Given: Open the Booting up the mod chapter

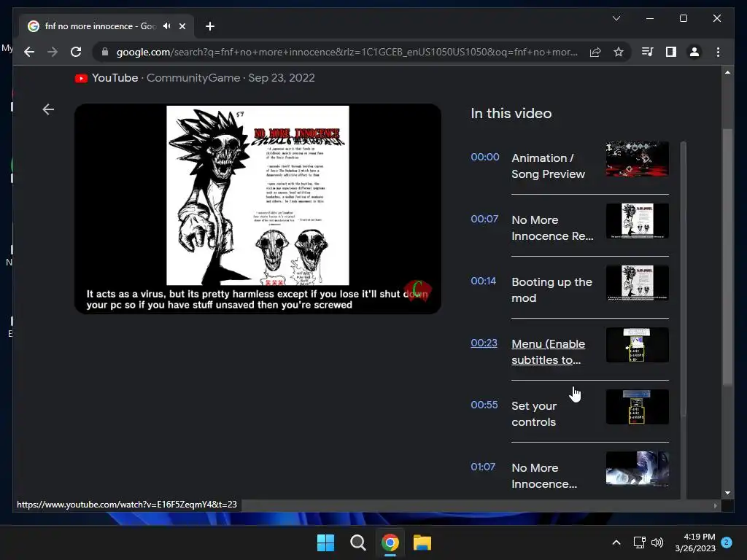Looking at the screenshot, I should pyautogui.click(x=551, y=289).
